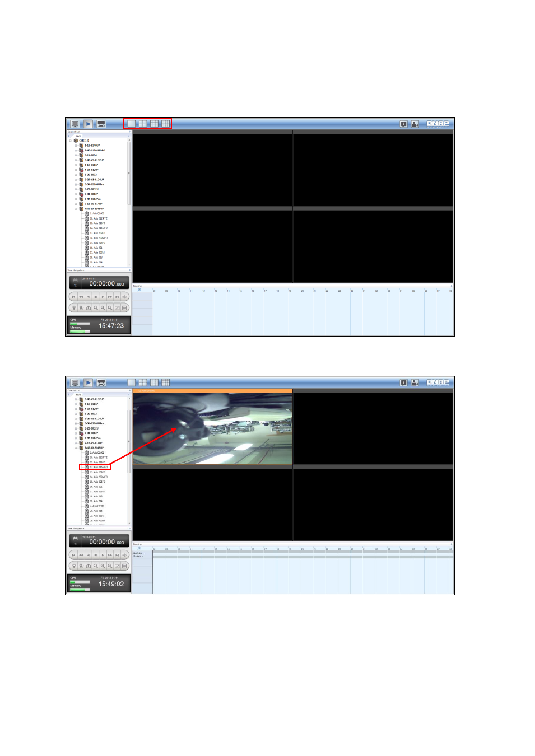The image size is (535, 756).
Task: Click the 00:00:00.000 time display, upper window
Action: 106,284
